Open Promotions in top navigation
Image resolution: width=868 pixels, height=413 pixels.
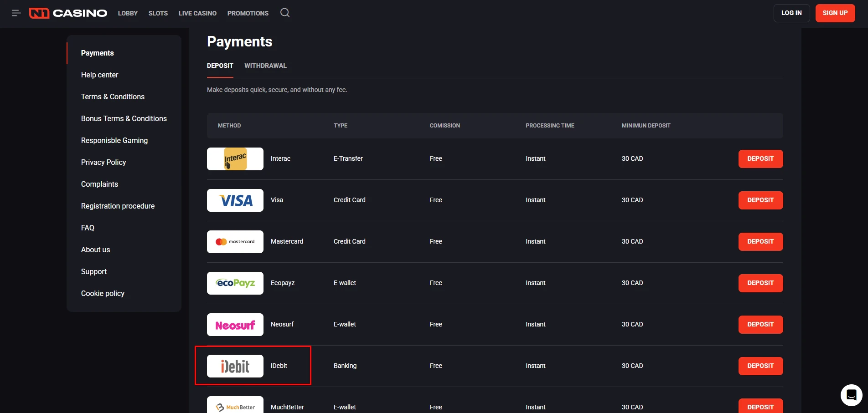[x=248, y=13]
